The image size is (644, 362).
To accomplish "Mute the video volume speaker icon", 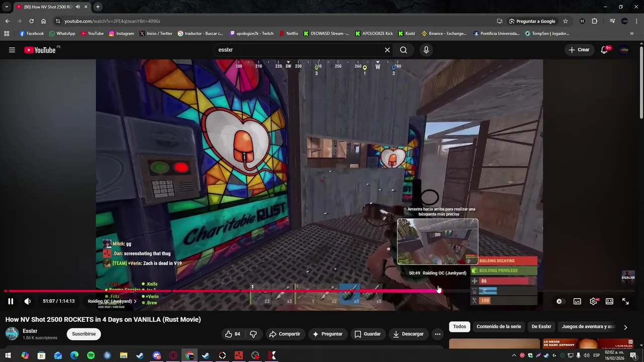I will pos(28,301).
